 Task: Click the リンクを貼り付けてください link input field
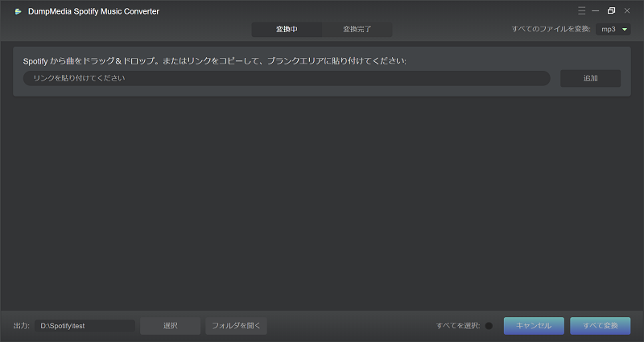pyautogui.click(x=287, y=78)
